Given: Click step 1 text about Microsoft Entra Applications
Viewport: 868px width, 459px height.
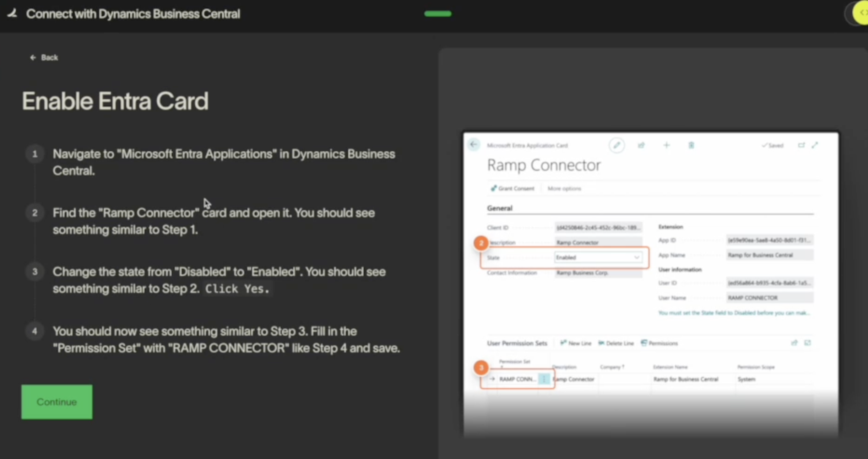Looking at the screenshot, I should coord(224,162).
